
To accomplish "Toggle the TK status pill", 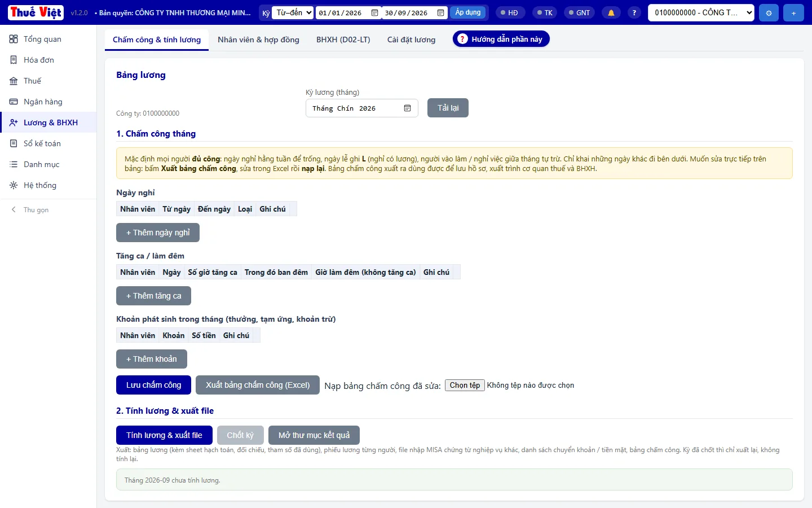I will coord(545,12).
